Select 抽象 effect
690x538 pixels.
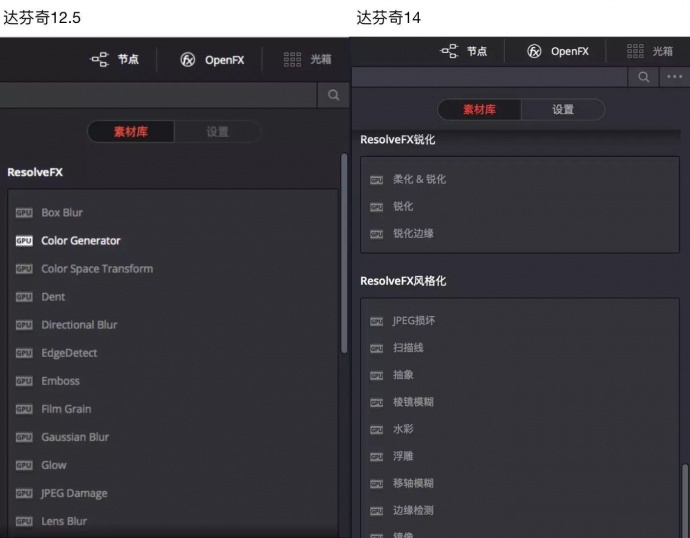click(x=403, y=375)
